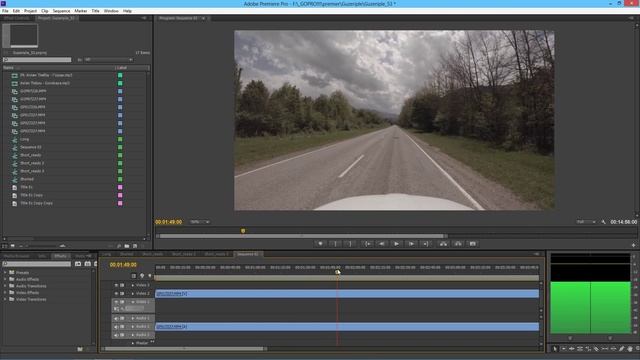Toggle sync lock on Video 2 track
Image resolution: width=640 pixels, height=360 pixels.
pyautogui.click(x=122, y=293)
